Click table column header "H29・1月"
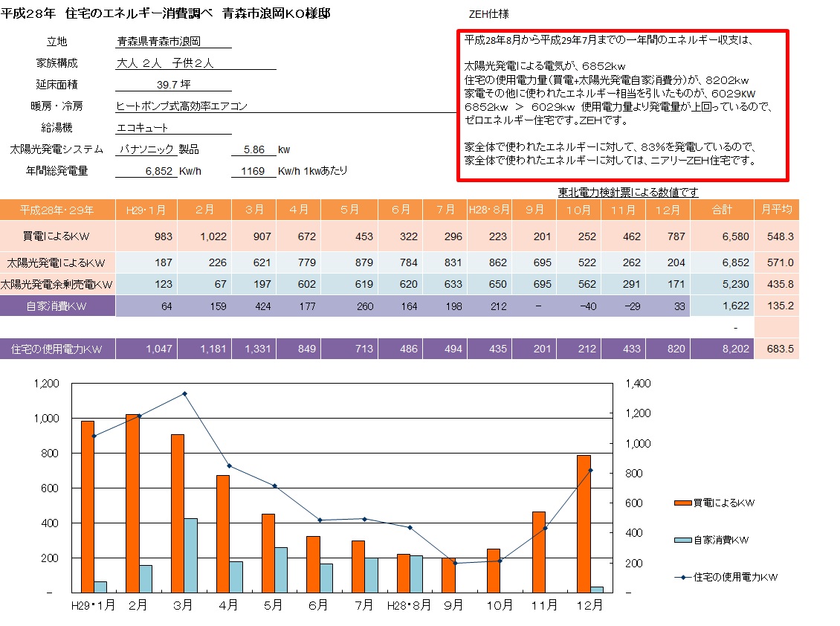This screenshot has width=840, height=626. [146, 210]
